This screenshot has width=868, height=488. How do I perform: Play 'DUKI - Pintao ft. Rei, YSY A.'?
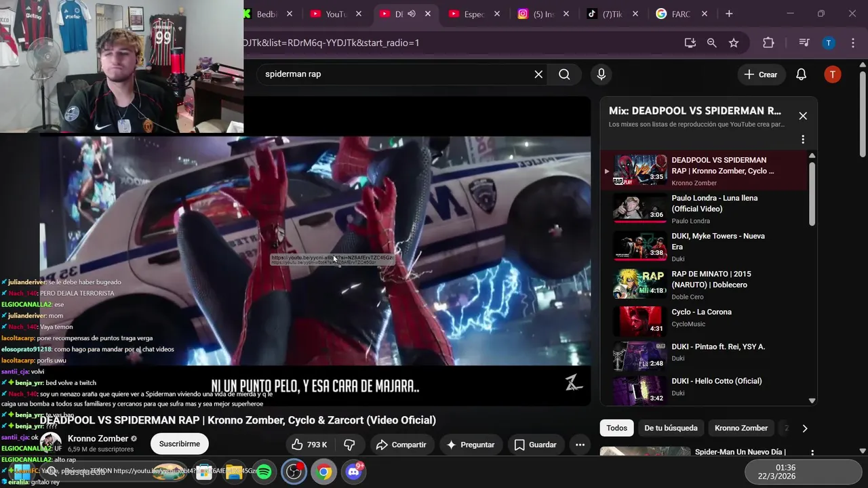tap(705, 355)
